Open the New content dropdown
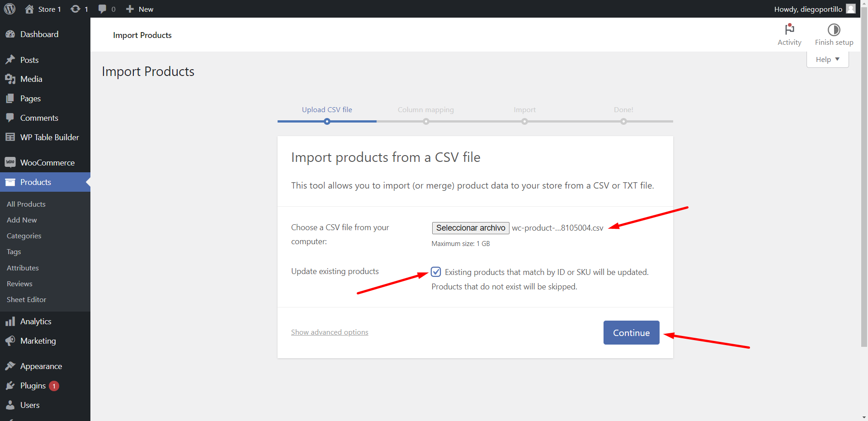The height and width of the screenshot is (421, 868). 140,9
